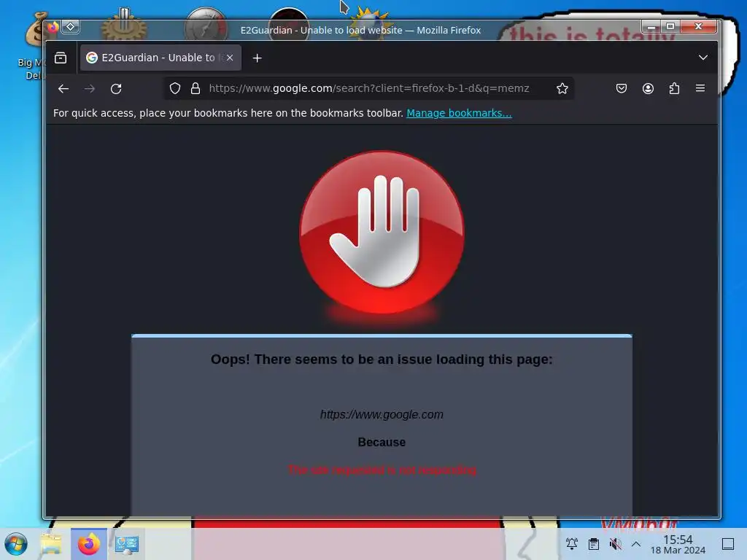747x560 pixels.
Task: Click the URL address field
Action: (x=368, y=88)
